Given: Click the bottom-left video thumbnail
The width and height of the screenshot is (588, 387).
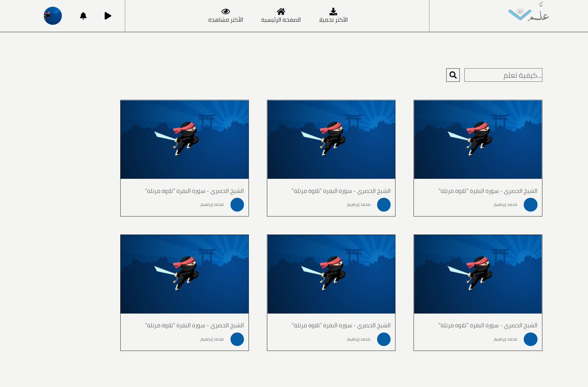Looking at the screenshot, I should 184,274.
